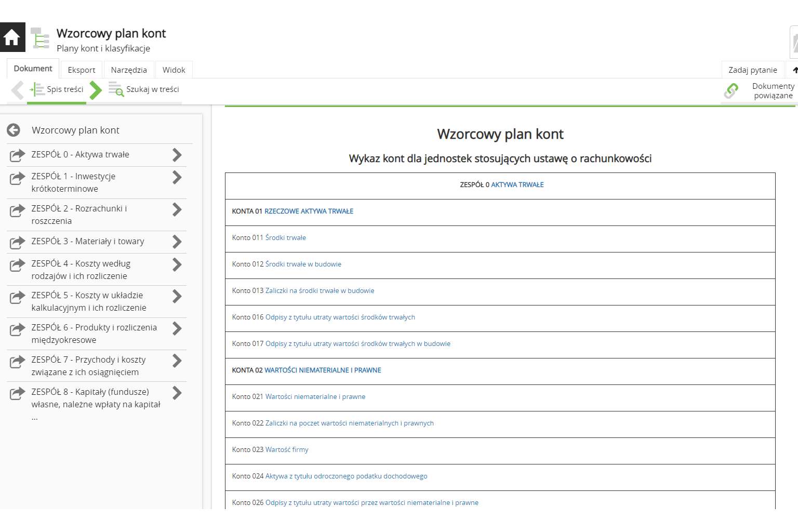
Task: Click the green forward arrow icon
Action: pos(95,90)
